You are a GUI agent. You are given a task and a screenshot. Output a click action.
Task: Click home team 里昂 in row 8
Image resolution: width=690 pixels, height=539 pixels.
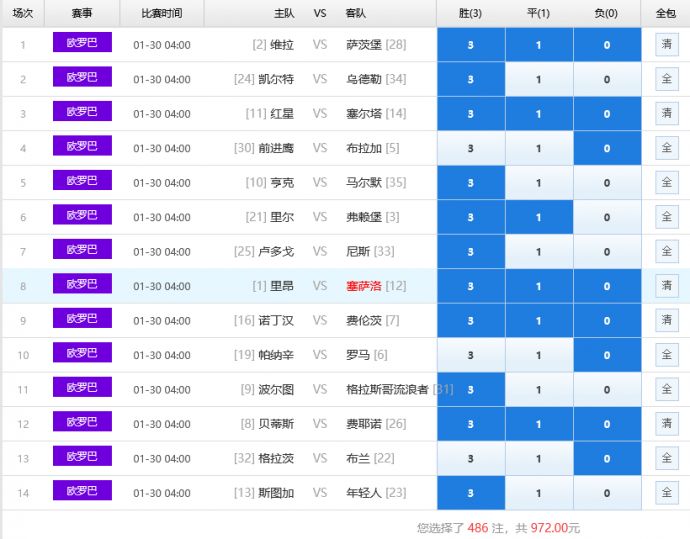(282, 286)
